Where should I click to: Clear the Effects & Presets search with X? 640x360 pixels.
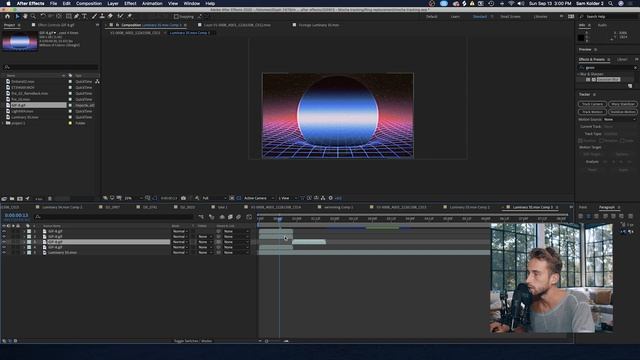pyautogui.click(x=635, y=67)
